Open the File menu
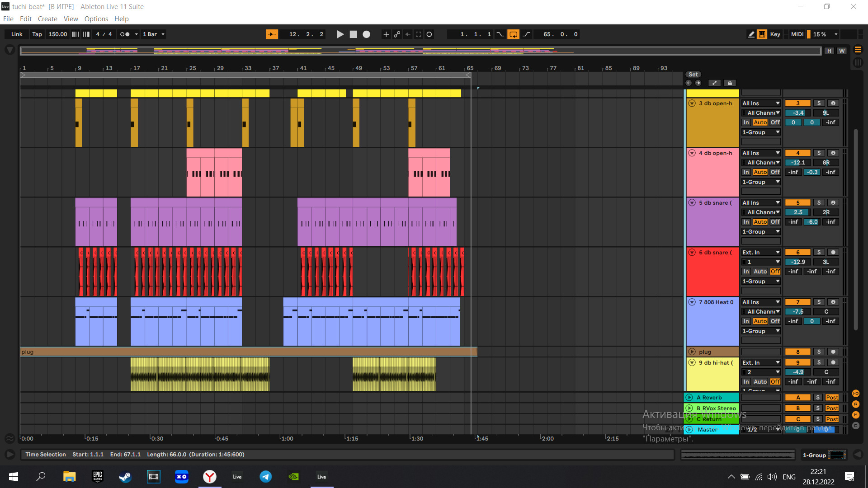The width and height of the screenshot is (868, 488). tap(8, 19)
